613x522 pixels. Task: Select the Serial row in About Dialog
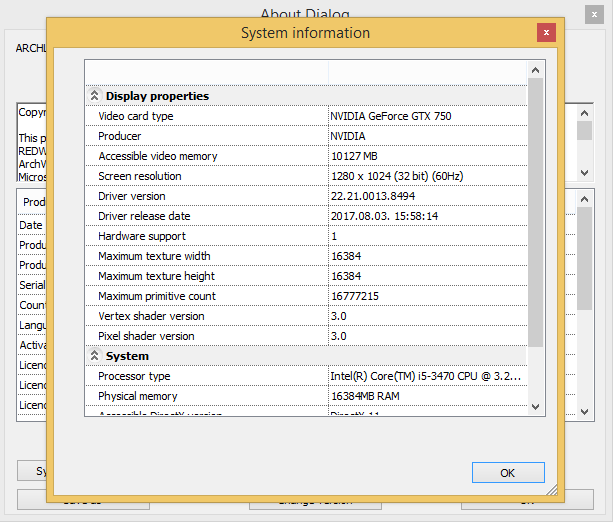pos(32,285)
